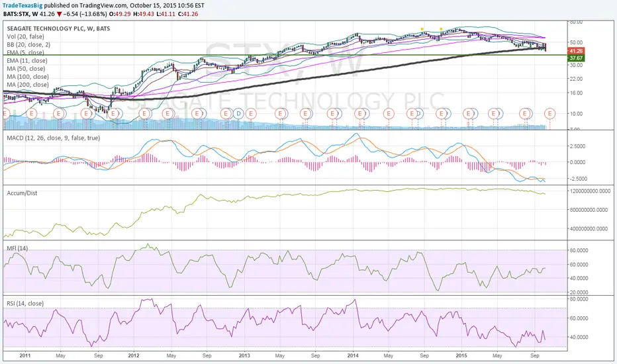Click the 2.5000 MACD axis value
The image size is (617, 364).
tap(577, 146)
